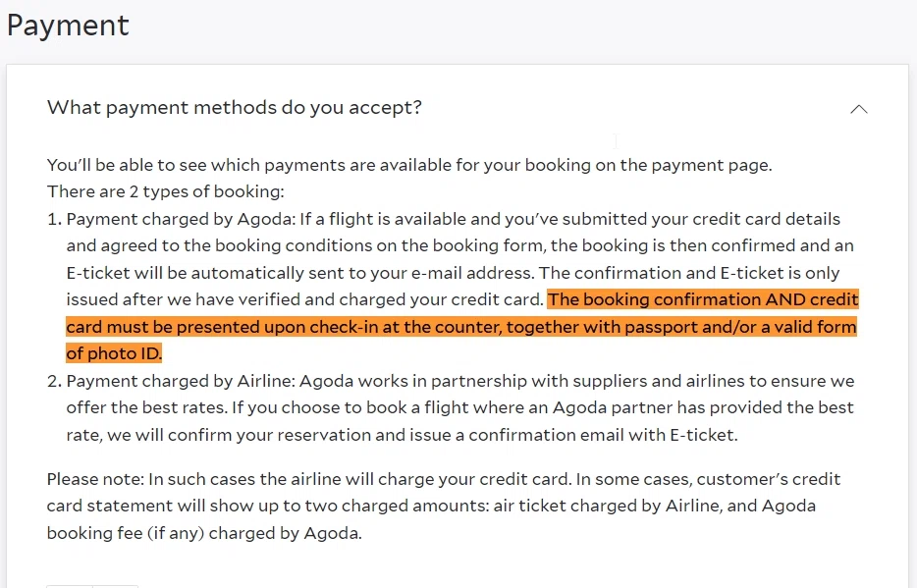Click the thumbs-down feedback button at bottom
Image resolution: width=917 pixels, height=588 pixels.
pyautogui.click(x=115, y=586)
